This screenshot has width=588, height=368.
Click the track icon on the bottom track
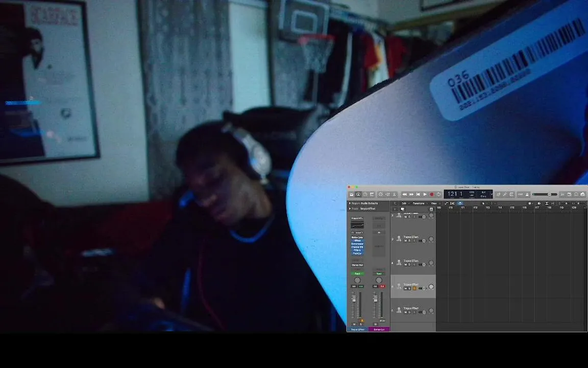tap(399, 310)
